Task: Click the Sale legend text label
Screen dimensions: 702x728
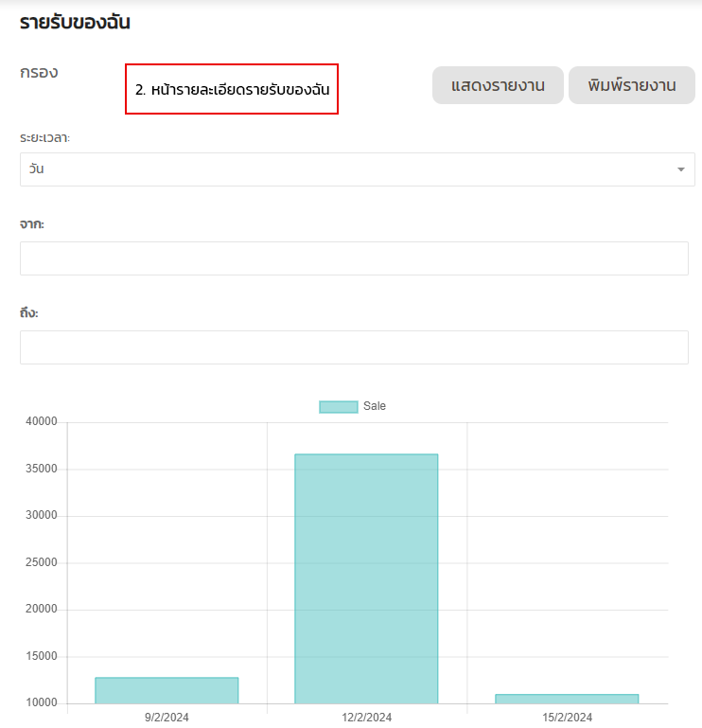Action: (375, 406)
